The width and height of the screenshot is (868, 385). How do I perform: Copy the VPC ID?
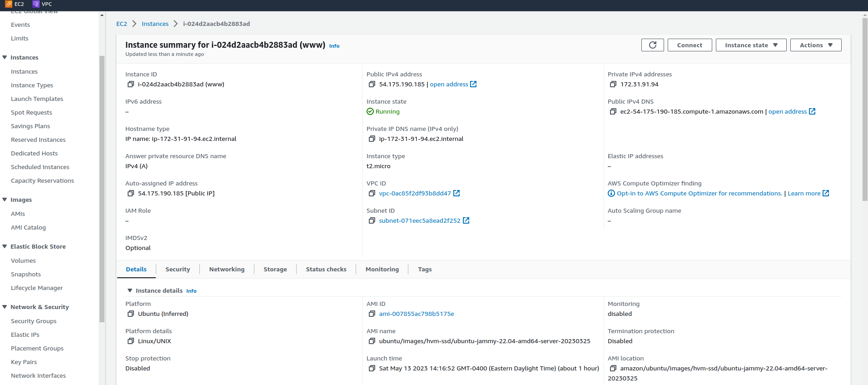[372, 193]
